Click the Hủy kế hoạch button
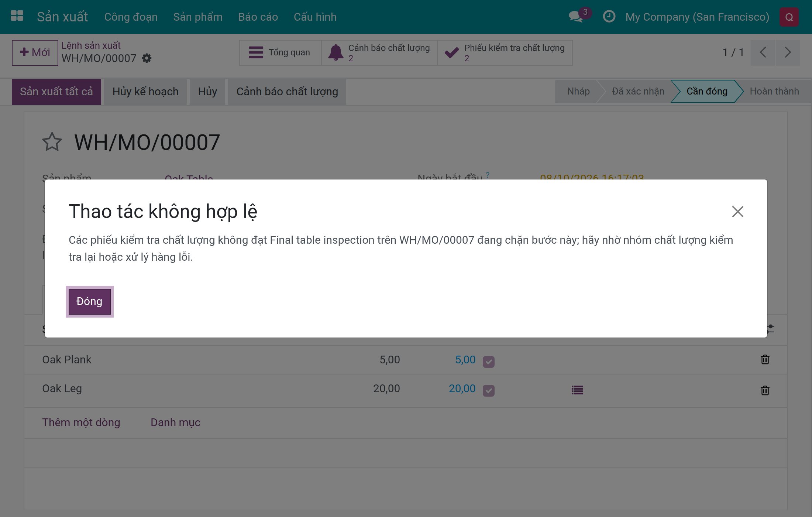The height and width of the screenshot is (517, 812). coord(145,92)
